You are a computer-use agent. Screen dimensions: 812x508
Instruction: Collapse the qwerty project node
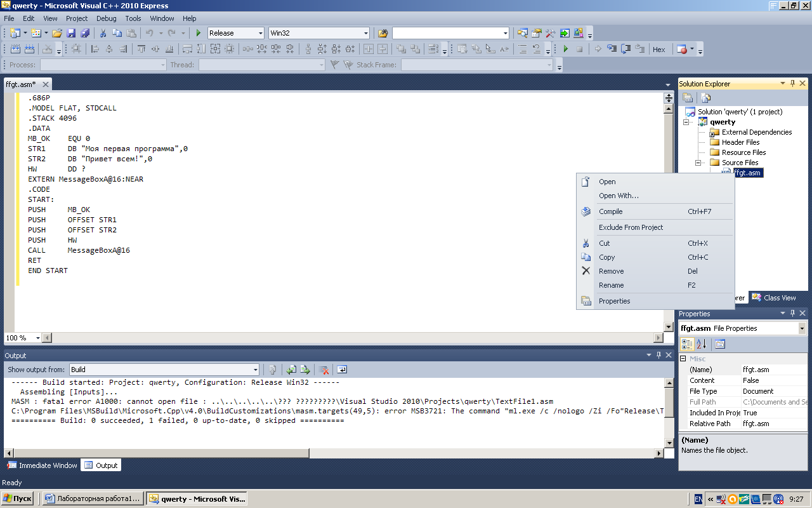[686, 122]
